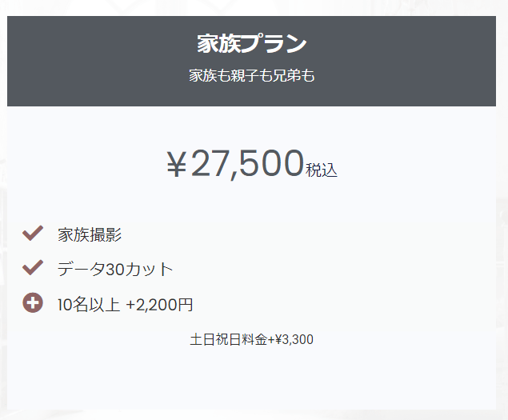Click the plus circle icon beside 10名以上

coord(33,302)
